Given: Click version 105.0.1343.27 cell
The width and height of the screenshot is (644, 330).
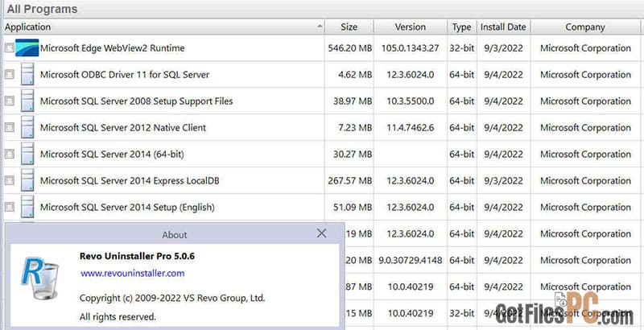Looking at the screenshot, I should pos(411,48).
